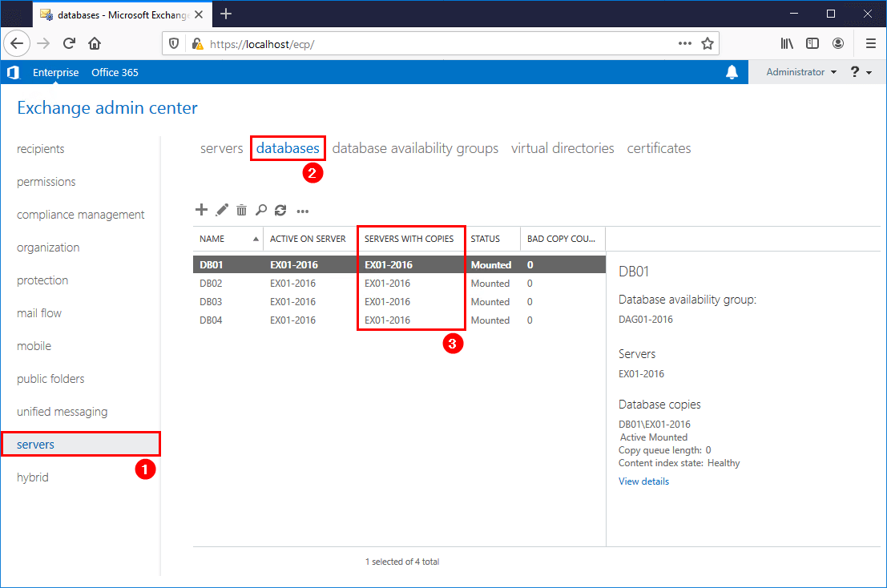
Task: Edit the selected database using the pencil icon
Action: click(221, 210)
